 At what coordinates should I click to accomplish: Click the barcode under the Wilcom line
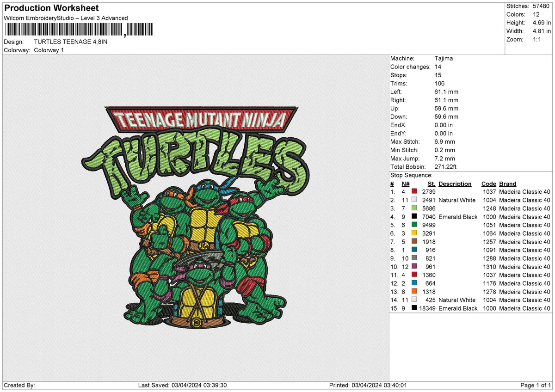coord(80,31)
